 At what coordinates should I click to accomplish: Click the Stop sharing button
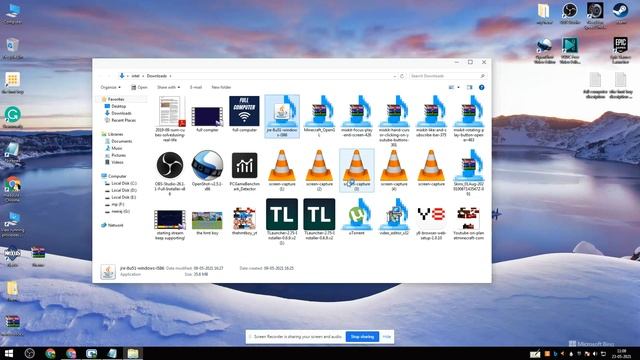click(x=362, y=337)
